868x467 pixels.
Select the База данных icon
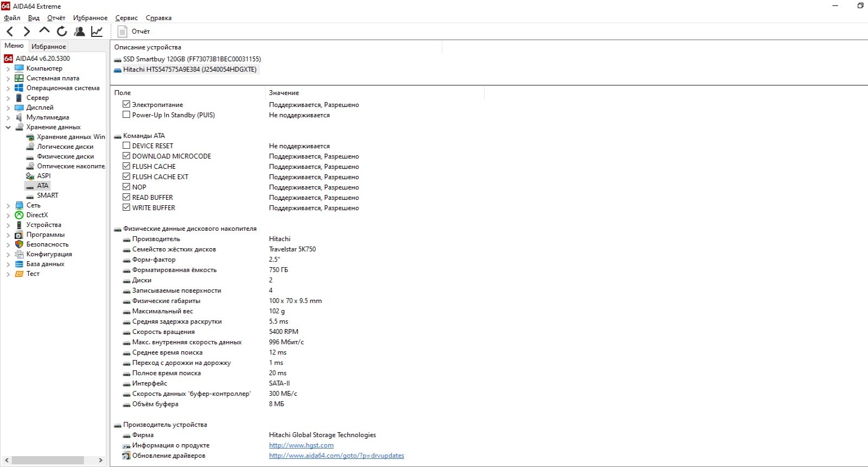pyautogui.click(x=19, y=264)
